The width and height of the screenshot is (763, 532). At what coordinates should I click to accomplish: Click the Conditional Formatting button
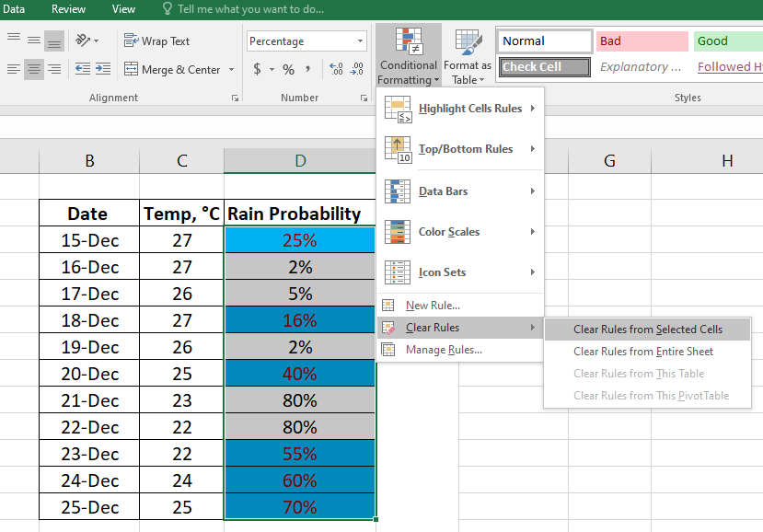[x=408, y=56]
